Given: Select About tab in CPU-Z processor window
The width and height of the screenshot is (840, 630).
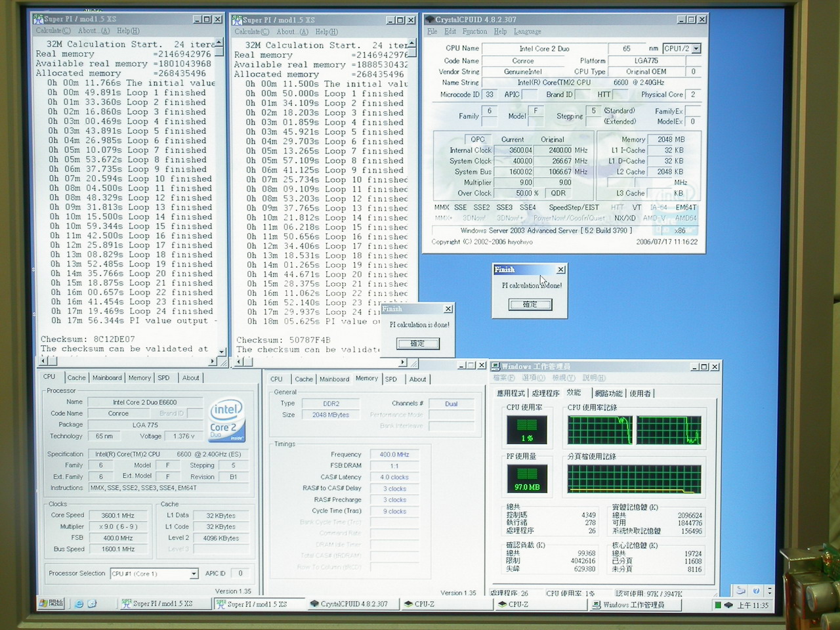Looking at the screenshot, I should coord(190,378).
